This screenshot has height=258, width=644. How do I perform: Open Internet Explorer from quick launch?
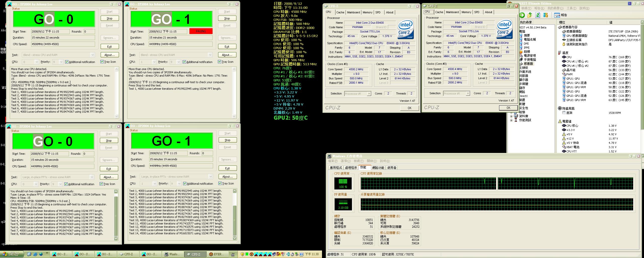click(35, 254)
